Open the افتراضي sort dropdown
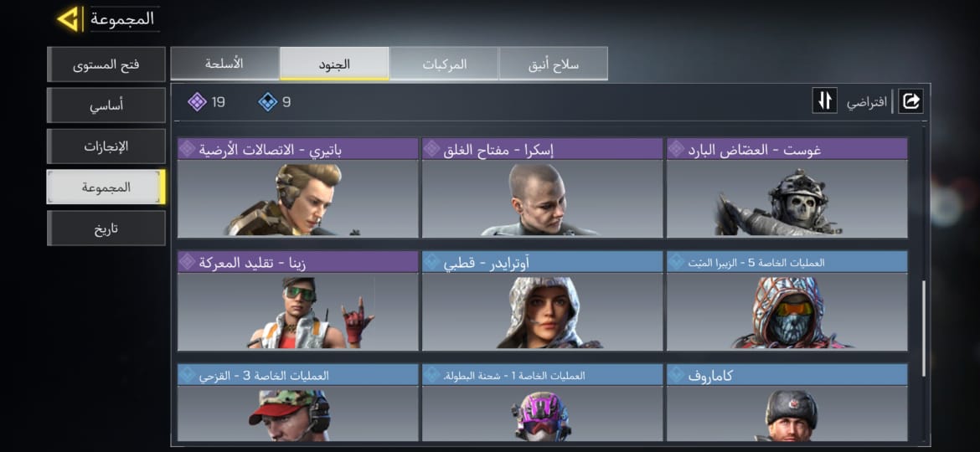980x452 pixels. pos(867,102)
